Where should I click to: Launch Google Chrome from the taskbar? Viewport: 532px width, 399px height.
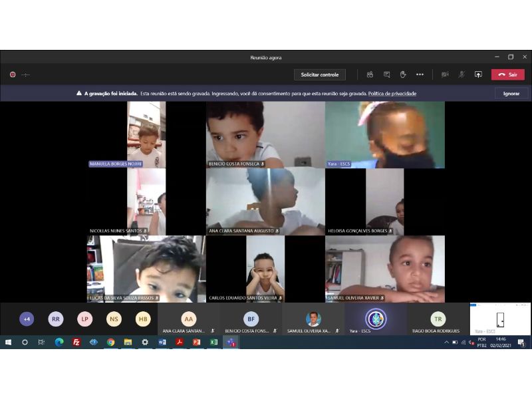coord(110,342)
